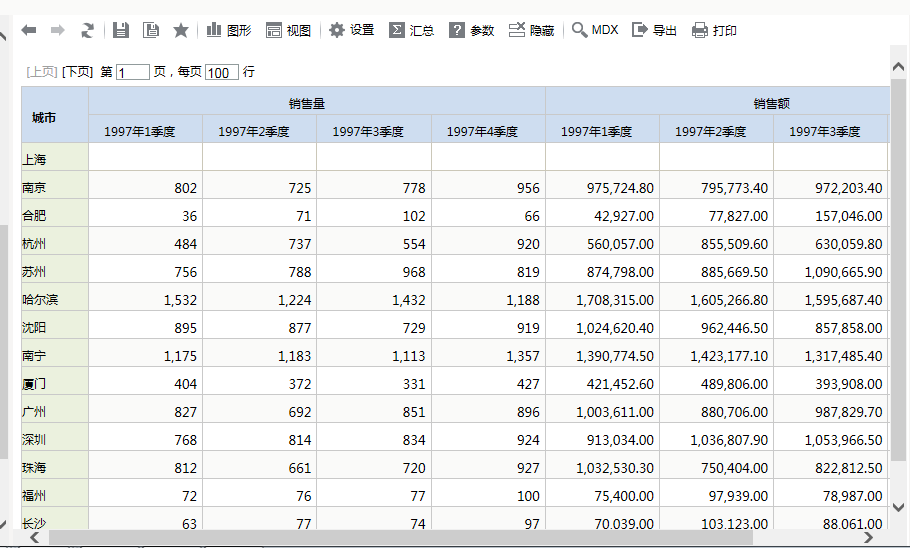Select 1997年4季度 header under 销售量

[x=489, y=129]
